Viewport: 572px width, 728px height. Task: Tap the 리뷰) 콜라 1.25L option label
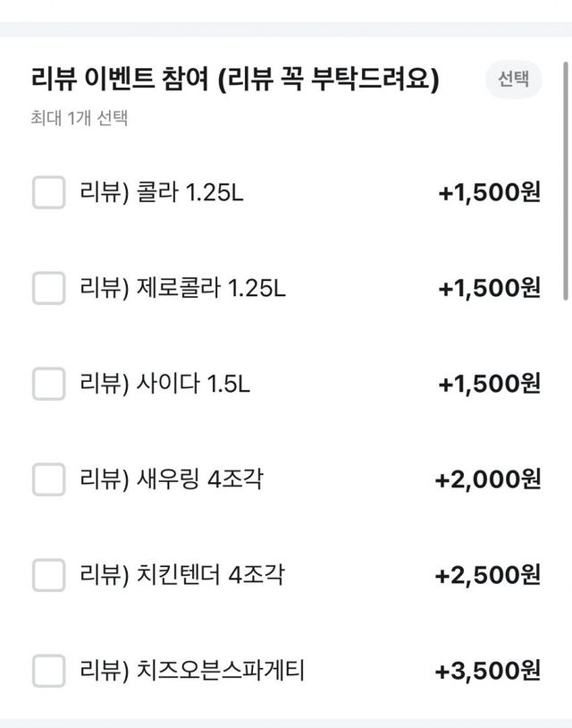pos(161,193)
